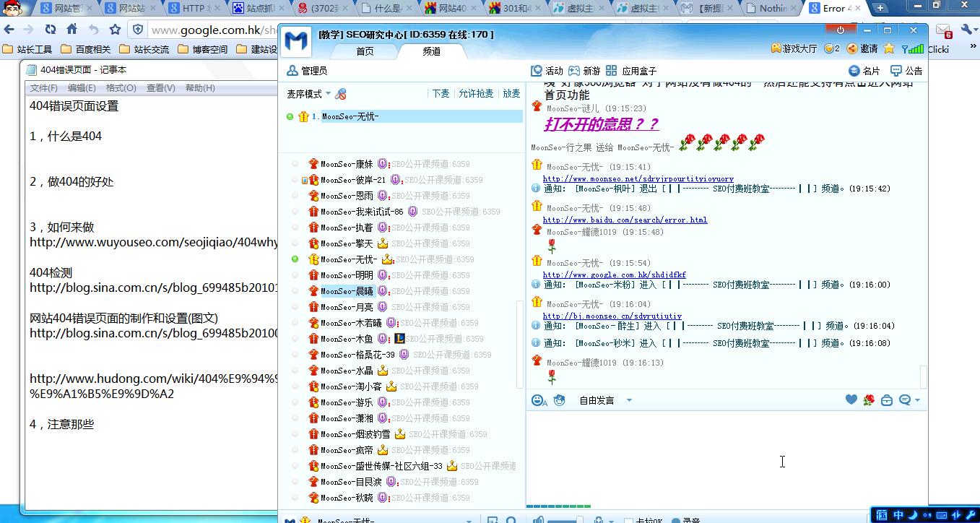Click the chat bubble settings icon

coord(905,400)
